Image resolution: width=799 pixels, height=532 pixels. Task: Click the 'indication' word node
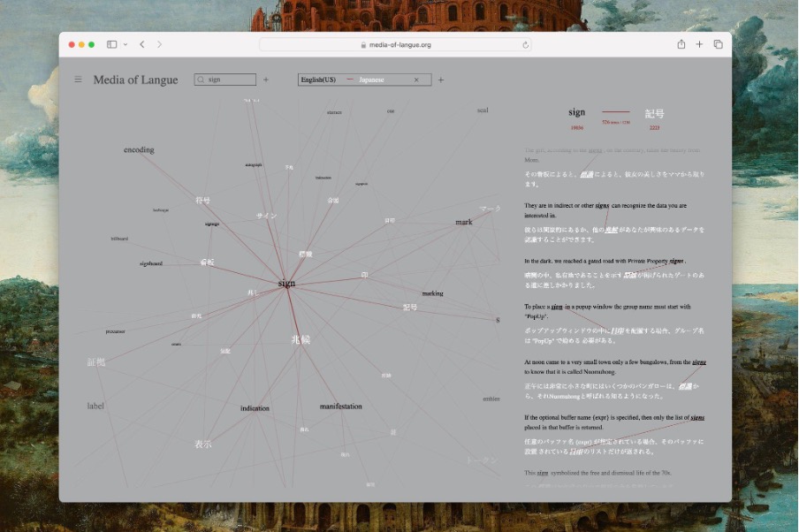[x=255, y=408]
